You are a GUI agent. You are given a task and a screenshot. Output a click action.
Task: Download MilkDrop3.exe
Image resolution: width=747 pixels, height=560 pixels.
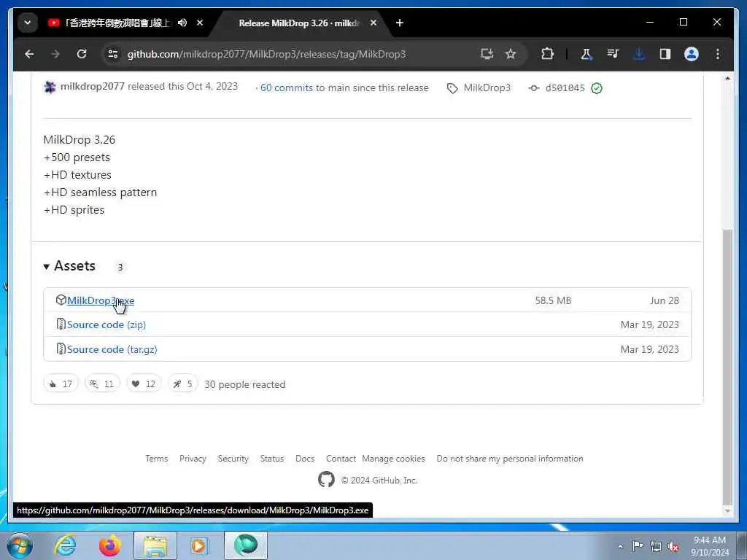pos(101,300)
